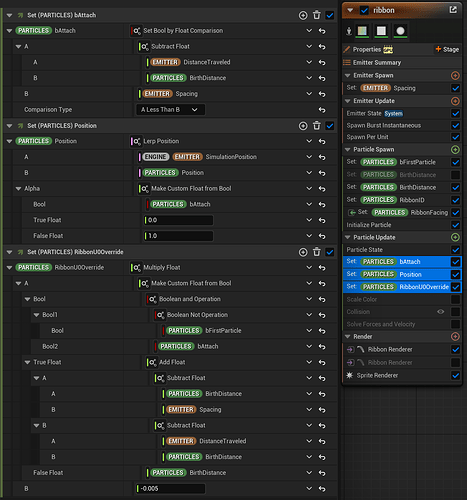Open the ribbon emitter pop-out icon
Viewport: 467px width, 500px height.
point(453,10)
